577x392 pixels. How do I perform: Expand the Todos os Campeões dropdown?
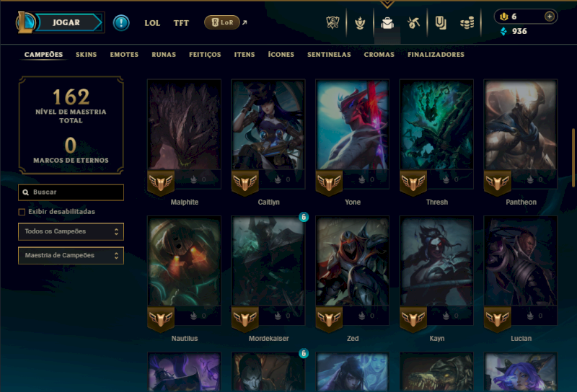71,231
